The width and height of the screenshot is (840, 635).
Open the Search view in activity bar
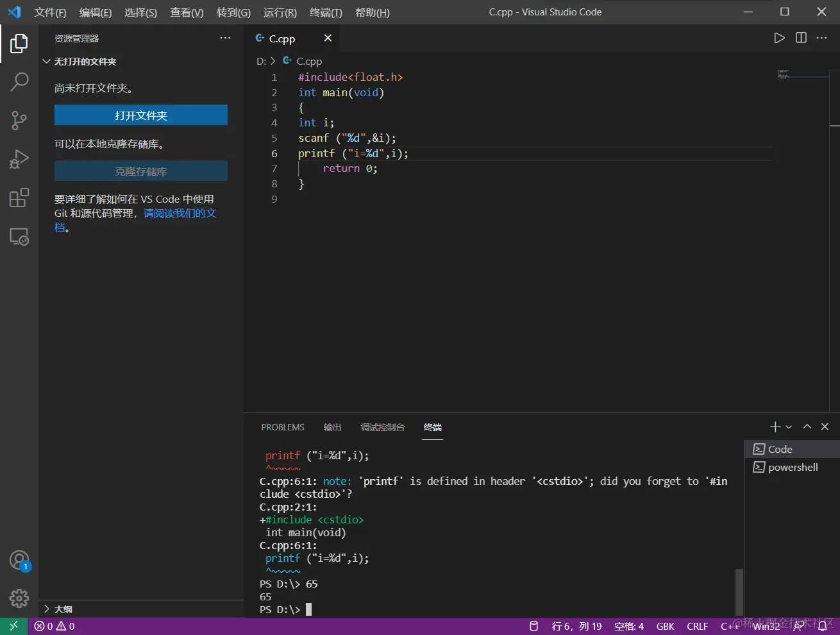click(x=19, y=81)
